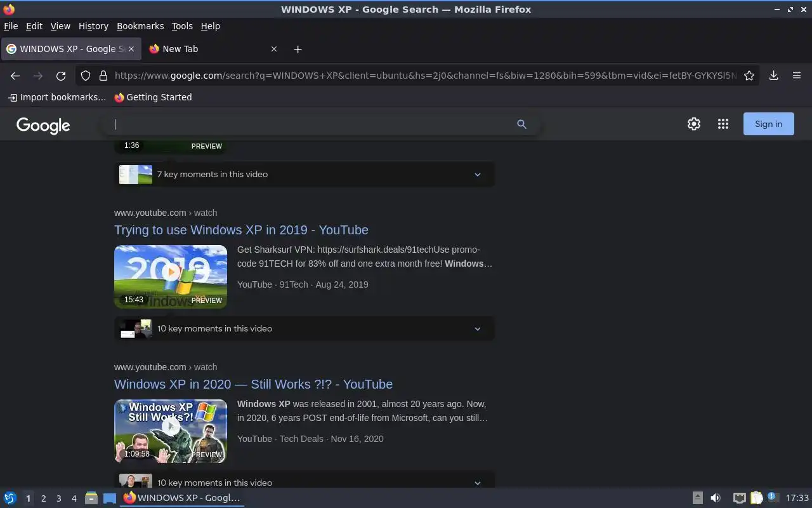This screenshot has width=812, height=508.
Task: Open the Getting Started bookmark
Action: (153, 97)
